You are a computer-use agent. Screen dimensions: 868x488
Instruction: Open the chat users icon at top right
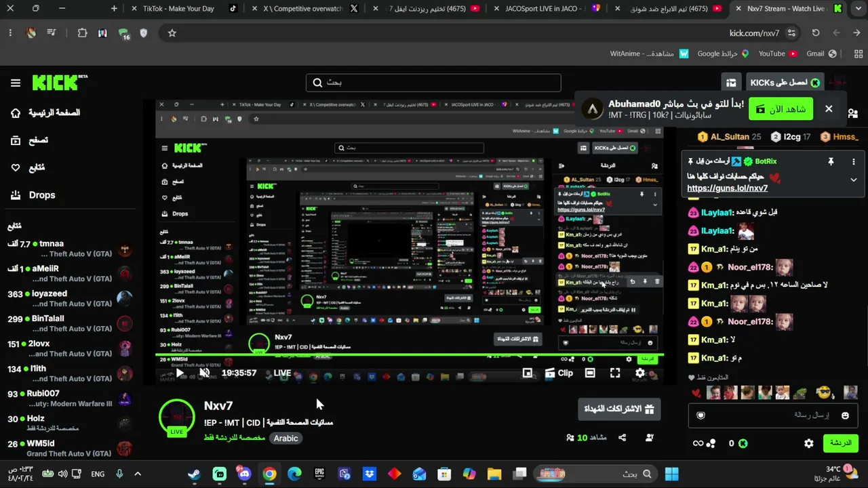pyautogui.click(x=852, y=113)
